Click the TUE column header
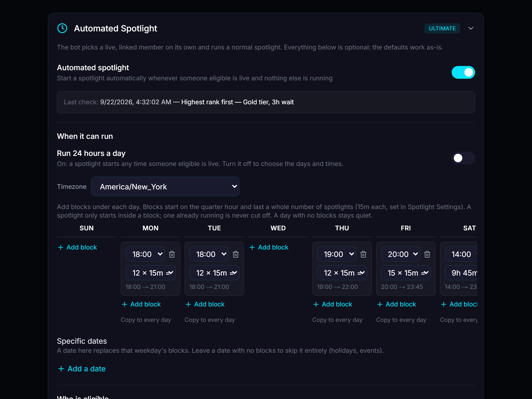The height and width of the screenshot is (399, 532). tap(214, 228)
